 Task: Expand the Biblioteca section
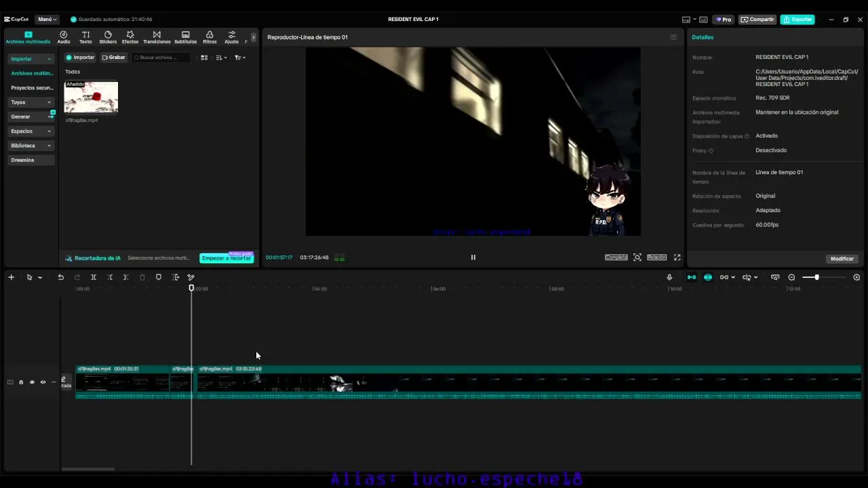49,146
